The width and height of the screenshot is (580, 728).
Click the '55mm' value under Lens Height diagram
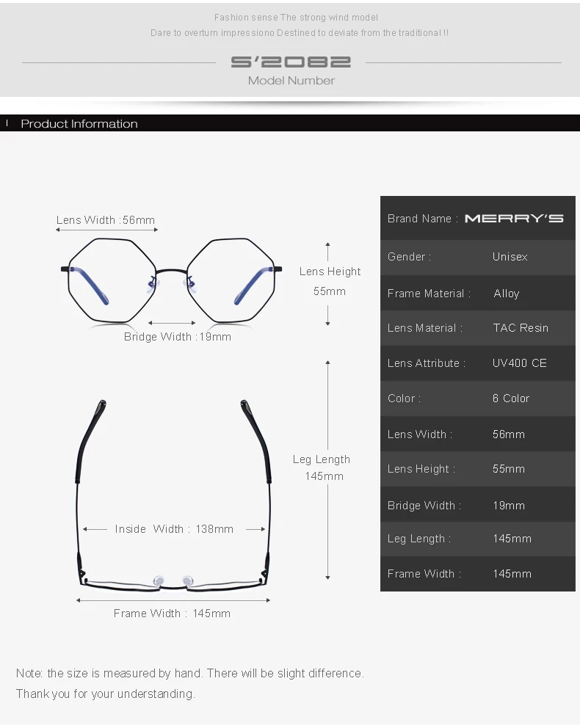329,291
